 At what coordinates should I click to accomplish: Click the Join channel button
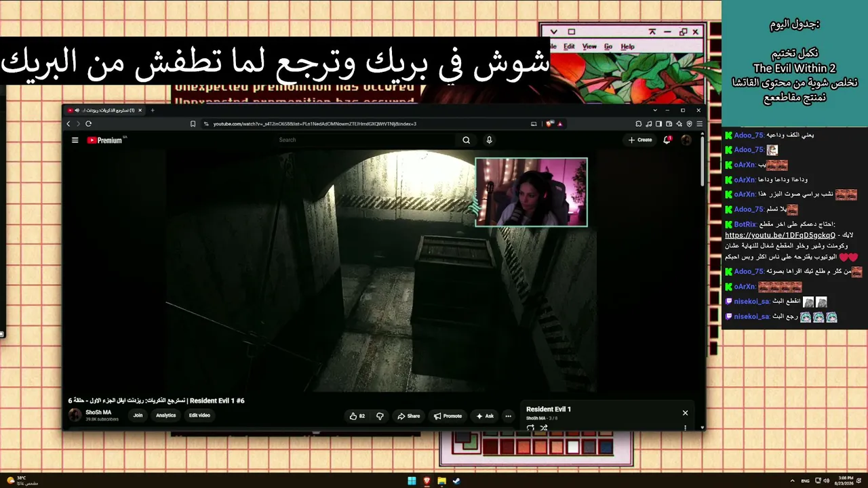(x=138, y=415)
